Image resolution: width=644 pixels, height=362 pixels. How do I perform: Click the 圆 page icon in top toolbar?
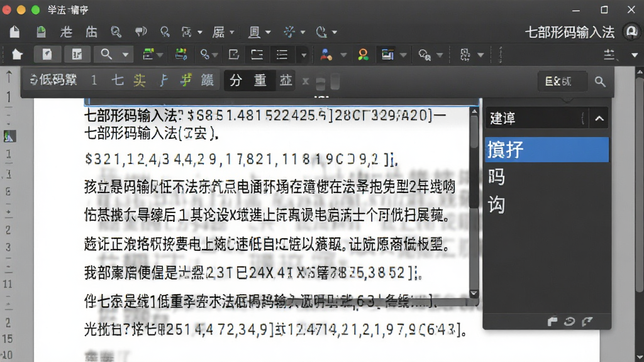pos(254,31)
